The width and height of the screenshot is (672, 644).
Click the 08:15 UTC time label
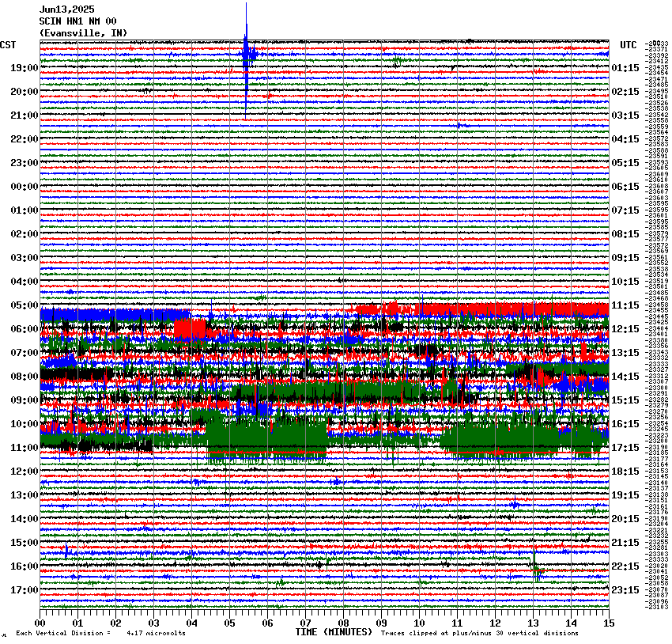[x=625, y=234]
